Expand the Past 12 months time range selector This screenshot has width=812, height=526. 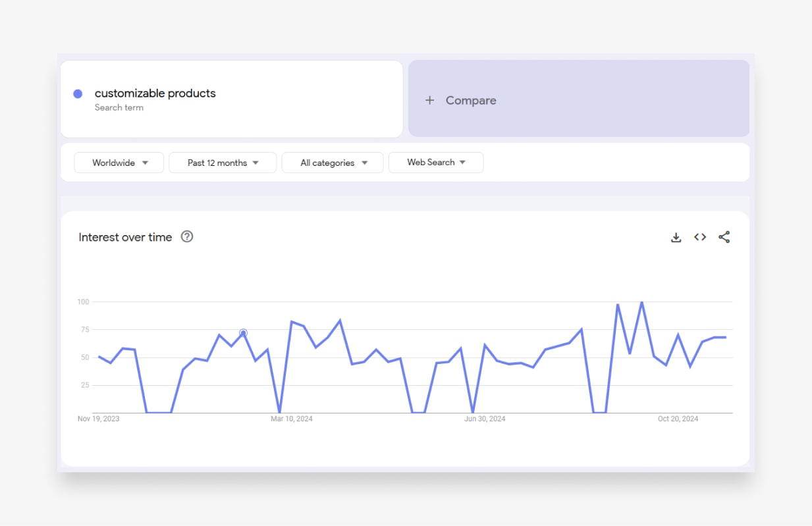[223, 162]
